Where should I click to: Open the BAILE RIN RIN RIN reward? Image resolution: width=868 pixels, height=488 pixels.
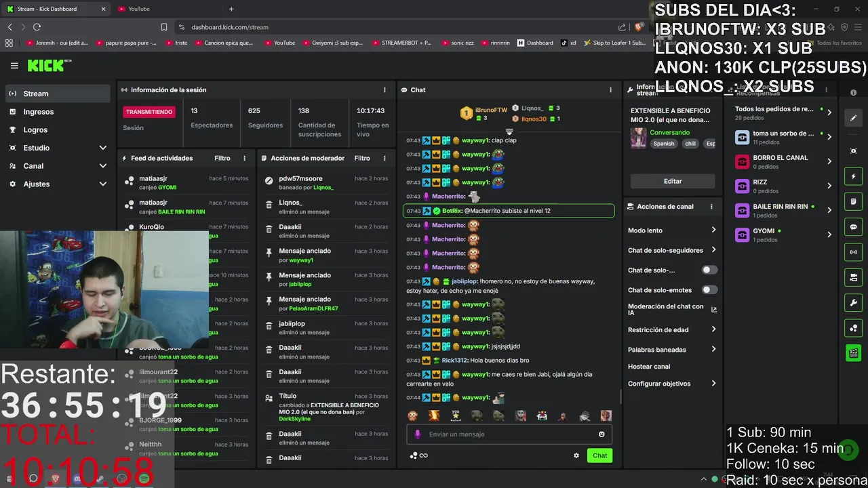784,210
